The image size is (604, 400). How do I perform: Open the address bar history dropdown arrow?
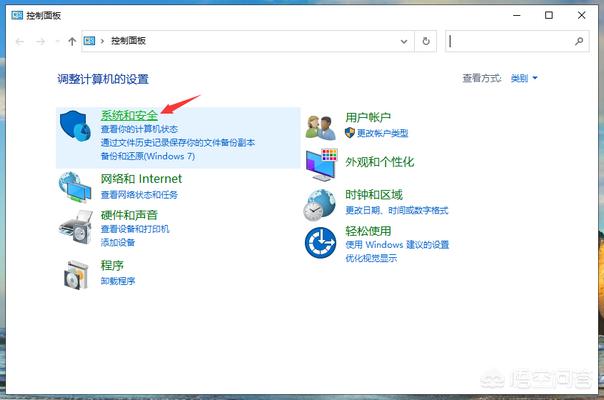pyautogui.click(x=403, y=42)
